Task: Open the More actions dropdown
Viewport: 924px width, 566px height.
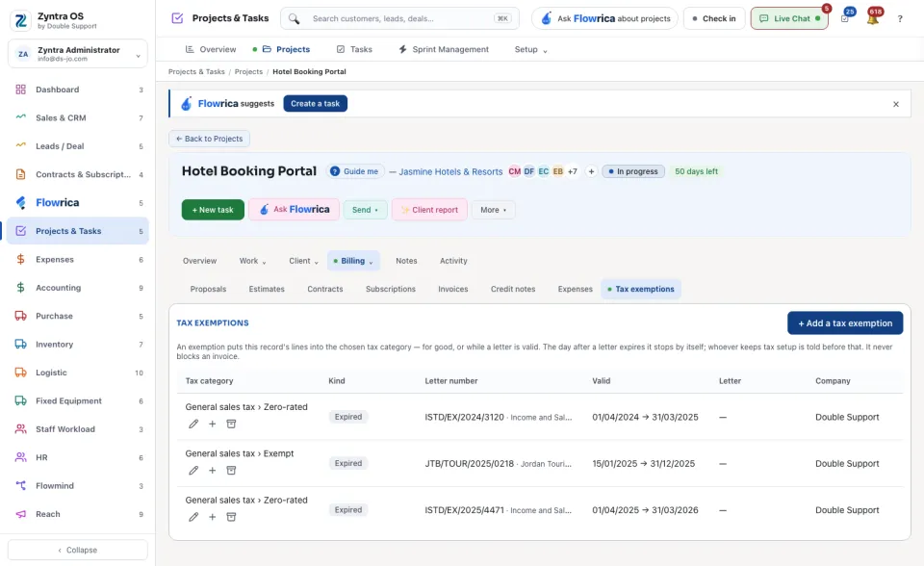Action: pos(493,210)
